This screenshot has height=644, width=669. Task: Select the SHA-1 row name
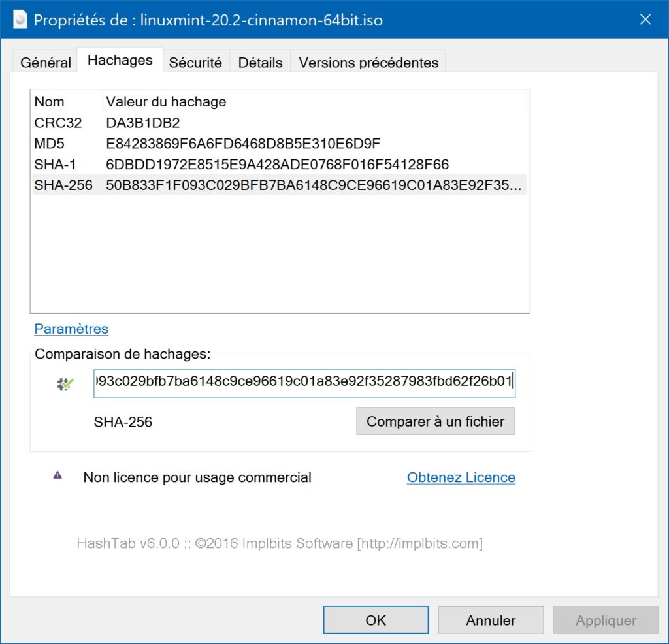(x=55, y=164)
